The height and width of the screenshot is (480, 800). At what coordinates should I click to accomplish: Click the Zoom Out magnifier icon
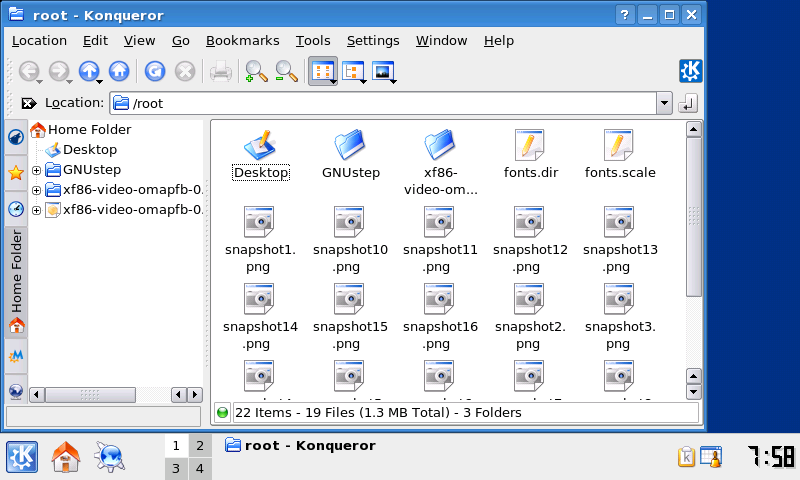[287, 71]
